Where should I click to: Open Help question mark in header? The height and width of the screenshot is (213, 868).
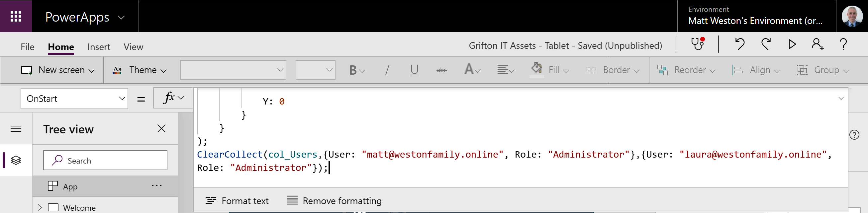click(843, 44)
